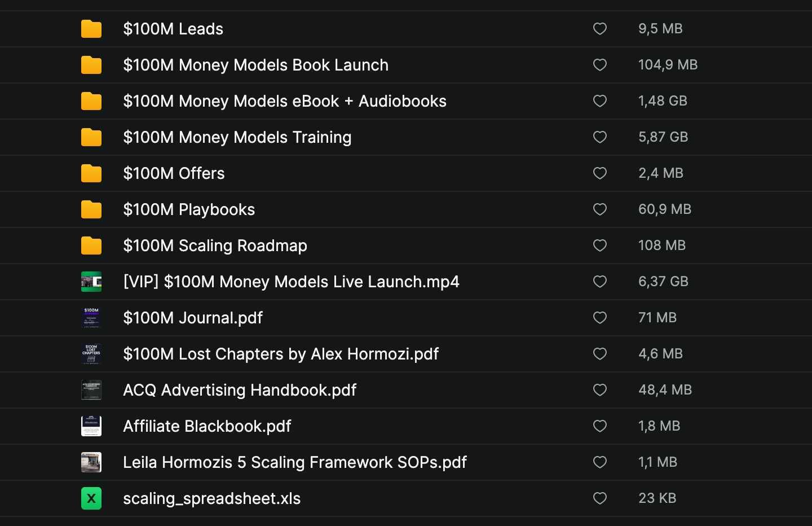Click the 1,48 GB size value
This screenshot has height=526, width=812.
click(x=663, y=101)
